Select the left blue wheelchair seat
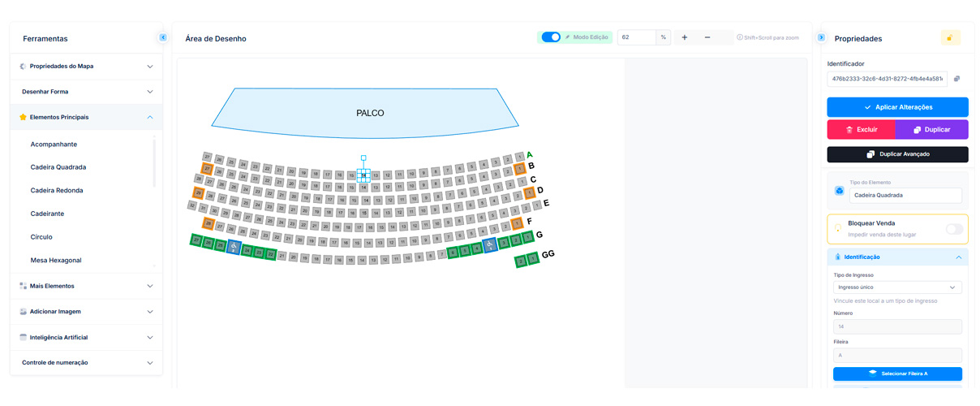Screen dimensions: 980x406 [x=234, y=247]
